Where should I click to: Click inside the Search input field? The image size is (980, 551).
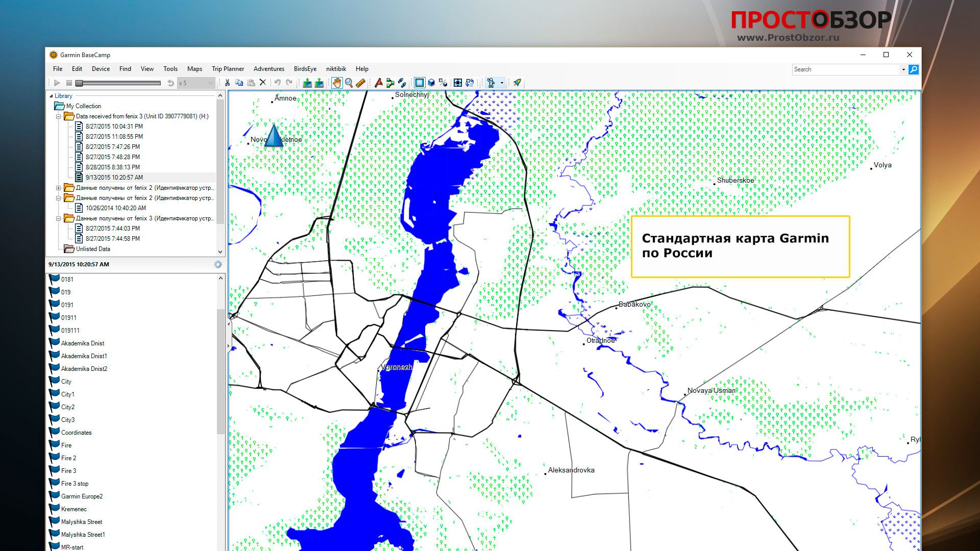(x=846, y=69)
